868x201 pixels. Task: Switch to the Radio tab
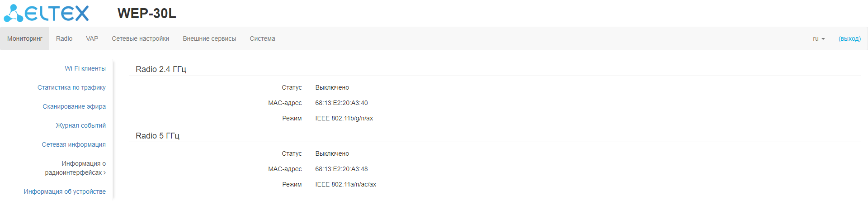coord(64,38)
